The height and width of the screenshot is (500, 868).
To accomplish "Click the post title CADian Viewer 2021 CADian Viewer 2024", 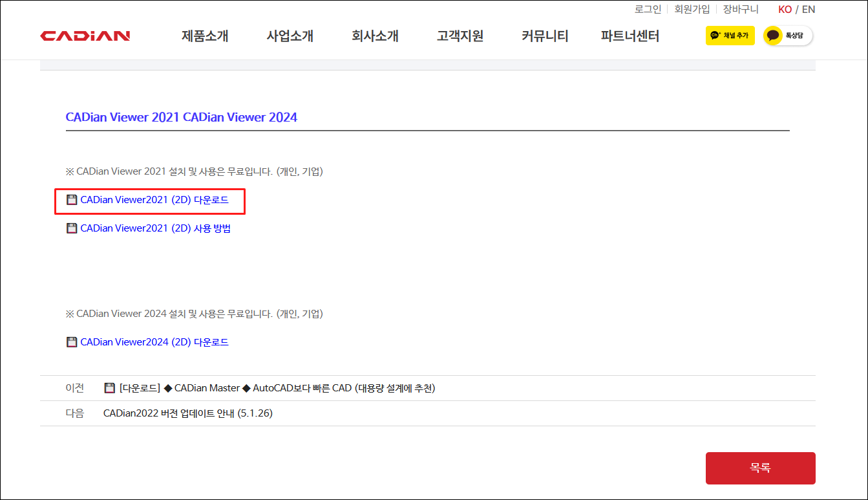I will pyautogui.click(x=182, y=117).
